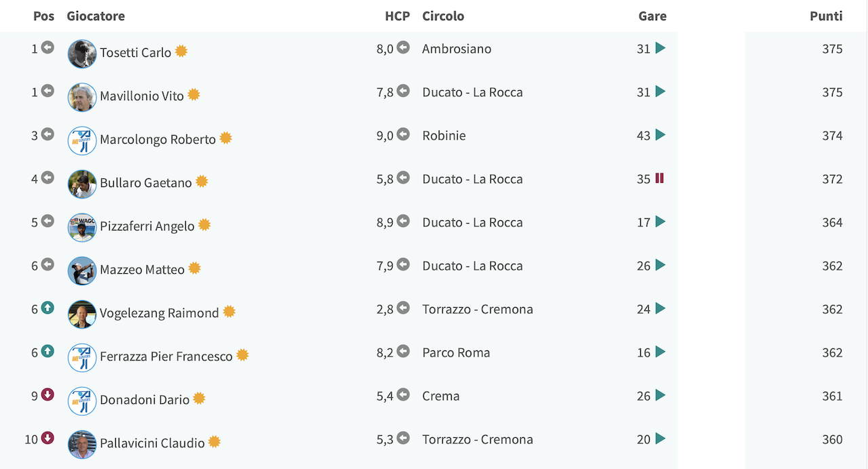Click the gold star badge next to Tosetti Carlo
This screenshot has height=469, width=868.
click(x=181, y=52)
